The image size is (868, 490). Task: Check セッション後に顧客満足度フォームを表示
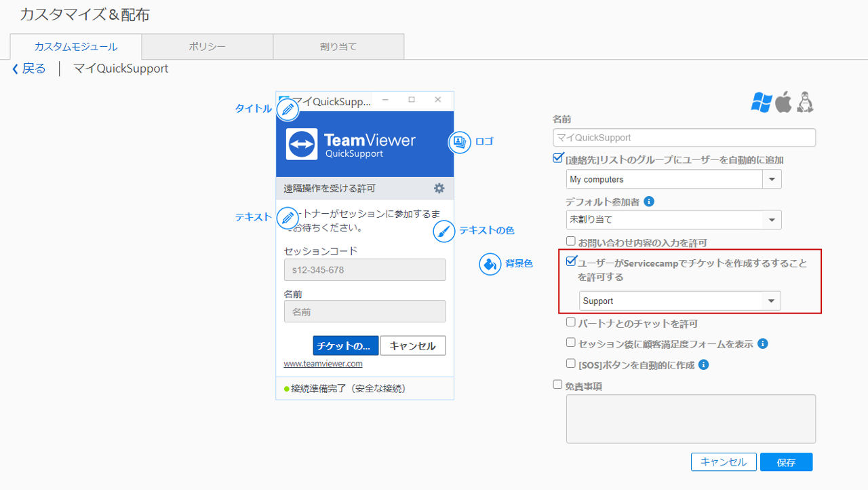(x=571, y=343)
